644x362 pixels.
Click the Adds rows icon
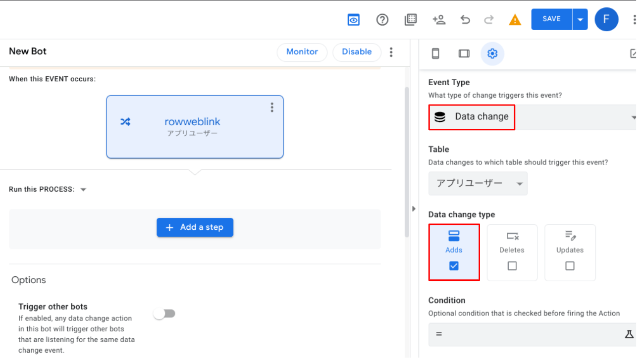click(454, 236)
